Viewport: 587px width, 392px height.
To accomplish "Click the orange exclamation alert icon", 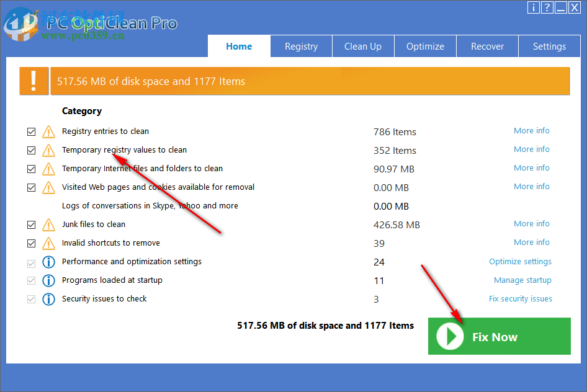I will point(34,81).
